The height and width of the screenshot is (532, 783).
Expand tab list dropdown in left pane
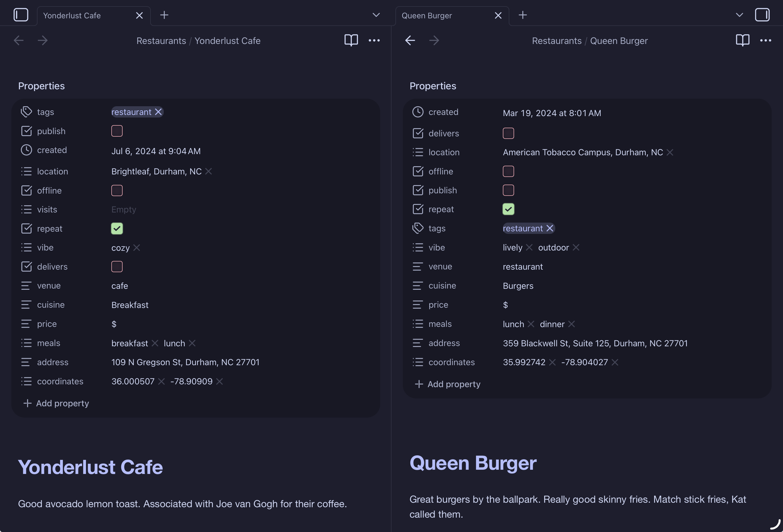pos(376,15)
